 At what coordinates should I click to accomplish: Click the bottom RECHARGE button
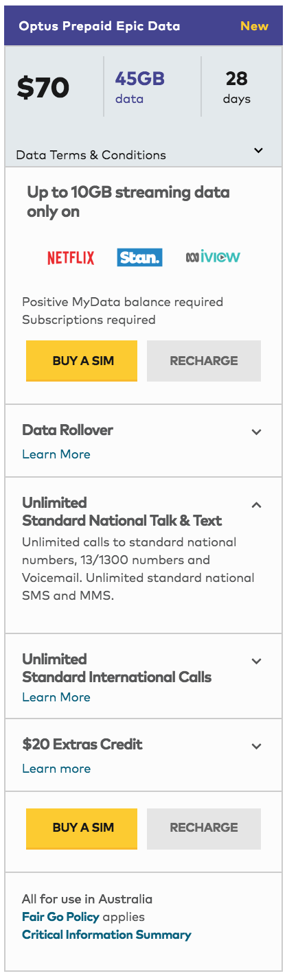(204, 828)
